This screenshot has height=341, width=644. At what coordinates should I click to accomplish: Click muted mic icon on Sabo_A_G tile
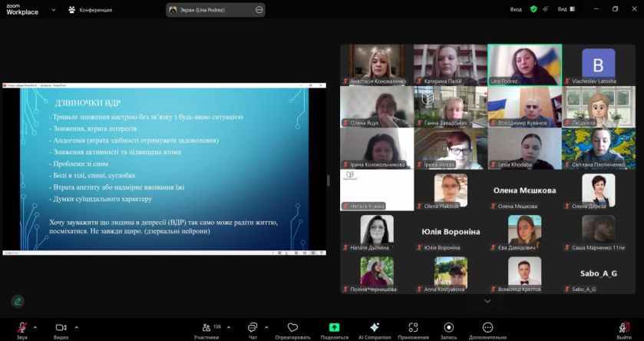(x=567, y=290)
